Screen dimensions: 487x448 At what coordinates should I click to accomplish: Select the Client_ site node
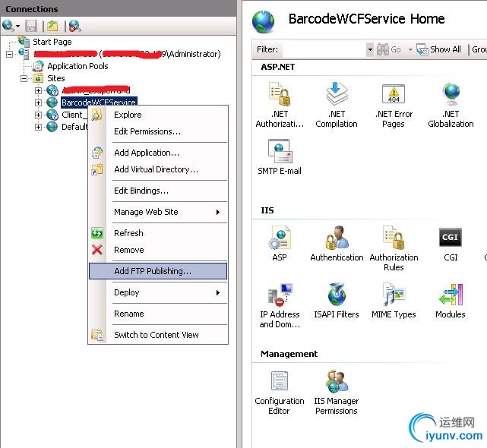tap(74, 115)
